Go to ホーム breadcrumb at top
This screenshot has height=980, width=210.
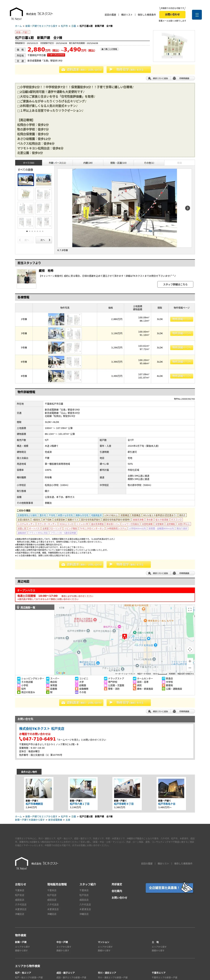[x=18, y=26]
